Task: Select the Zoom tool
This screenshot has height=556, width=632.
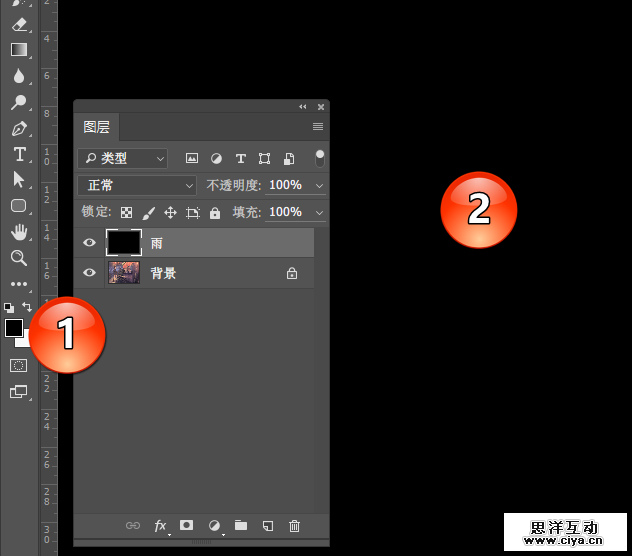Action: 19,258
